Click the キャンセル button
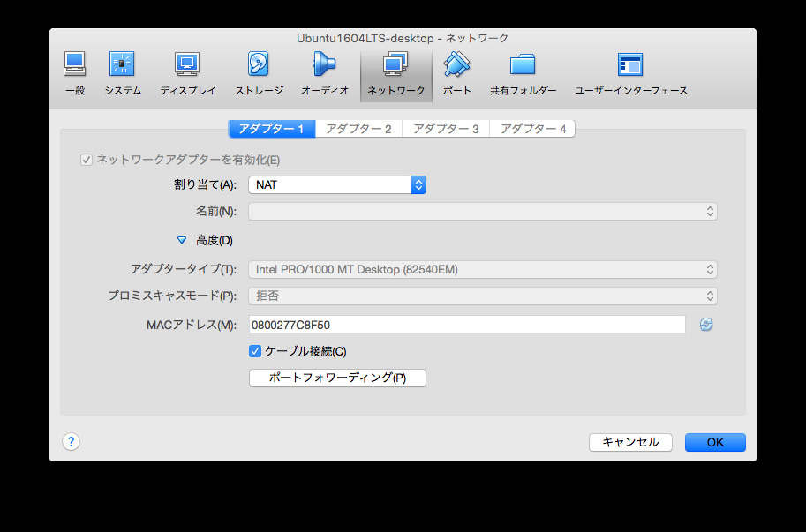The image size is (806, 532). tap(630, 442)
